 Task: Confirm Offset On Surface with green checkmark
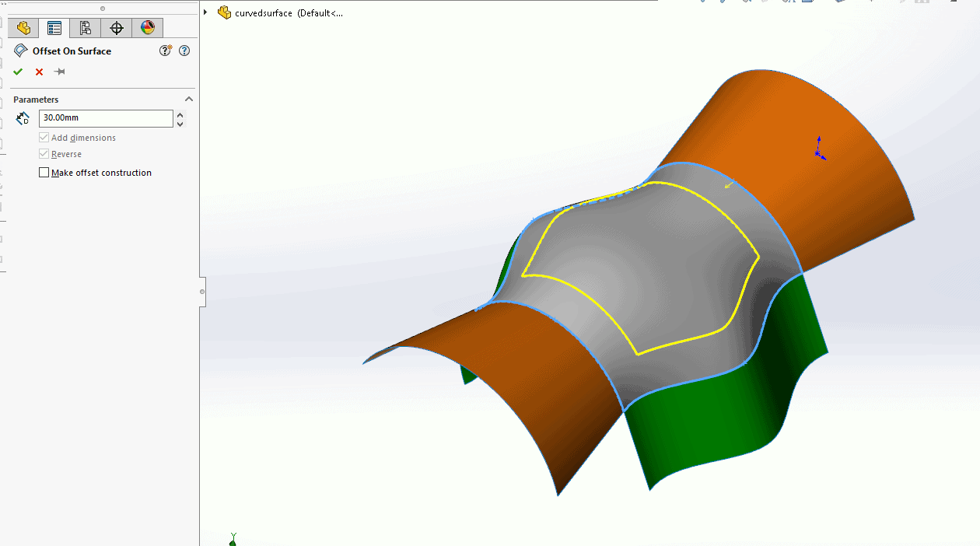point(18,72)
